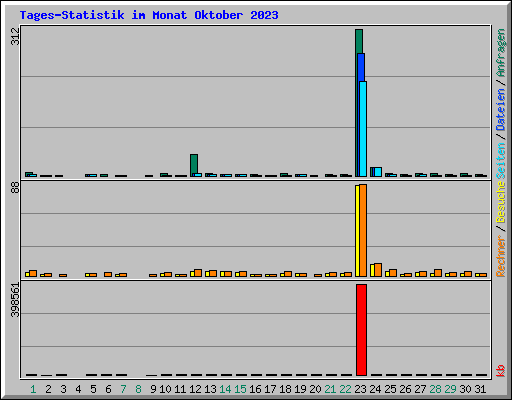The height and width of the screenshot is (400, 512).
Task: Click the cyan Seiten bar for day 24
Action: 378,172
